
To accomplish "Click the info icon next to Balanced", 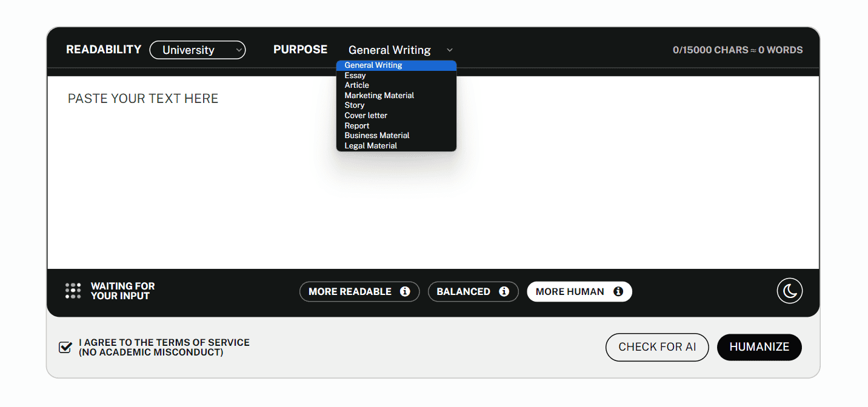I will [504, 291].
